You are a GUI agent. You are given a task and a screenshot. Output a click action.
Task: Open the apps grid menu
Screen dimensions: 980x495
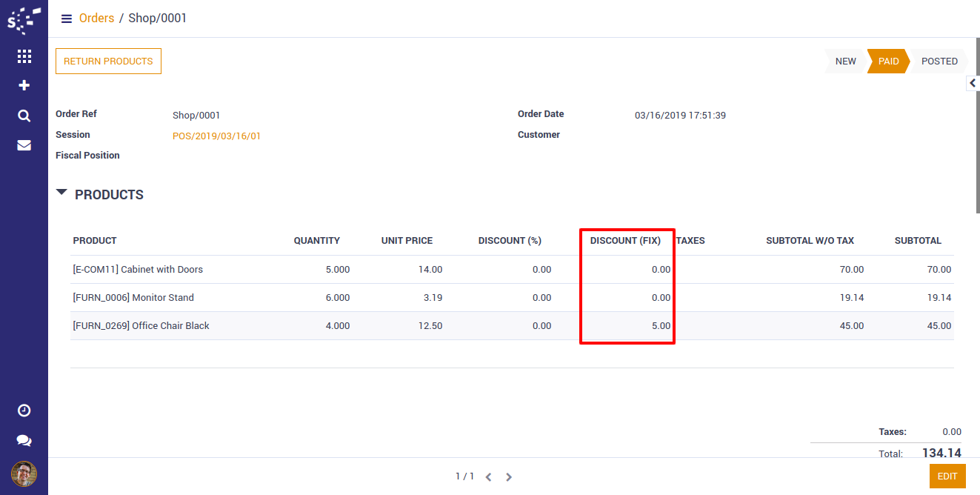[x=24, y=56]
